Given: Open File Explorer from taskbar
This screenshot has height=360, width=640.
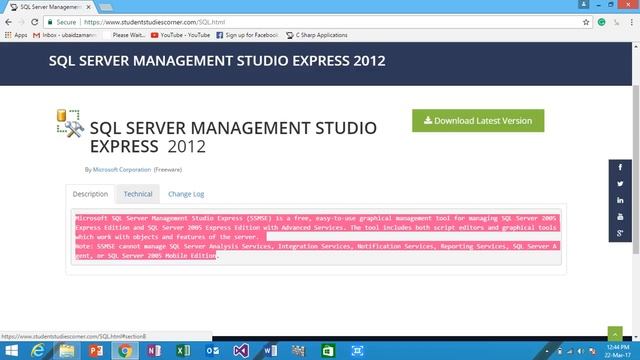Looking at the screenshot, I should pyautogui.click(x=67, y=351).
